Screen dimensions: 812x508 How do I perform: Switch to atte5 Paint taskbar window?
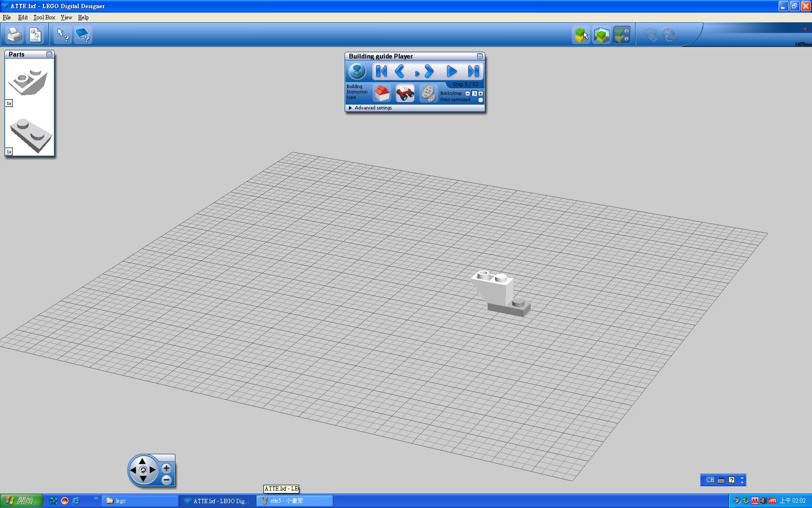point(295,501)
